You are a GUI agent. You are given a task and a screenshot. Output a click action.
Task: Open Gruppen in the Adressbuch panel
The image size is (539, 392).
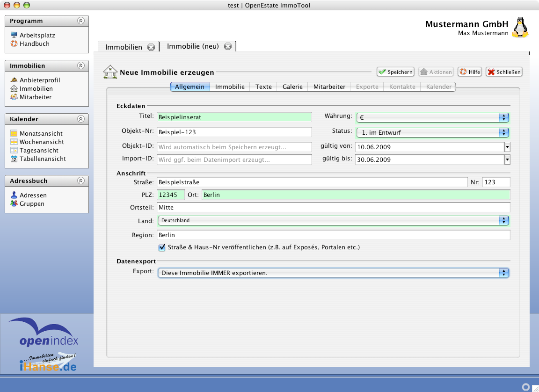32,203
